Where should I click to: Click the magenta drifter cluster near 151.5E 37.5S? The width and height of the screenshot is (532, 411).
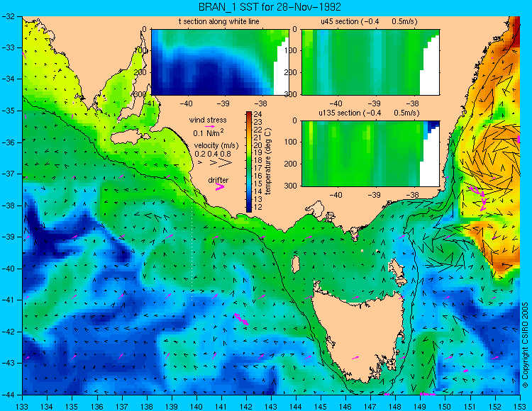(478, 198)
